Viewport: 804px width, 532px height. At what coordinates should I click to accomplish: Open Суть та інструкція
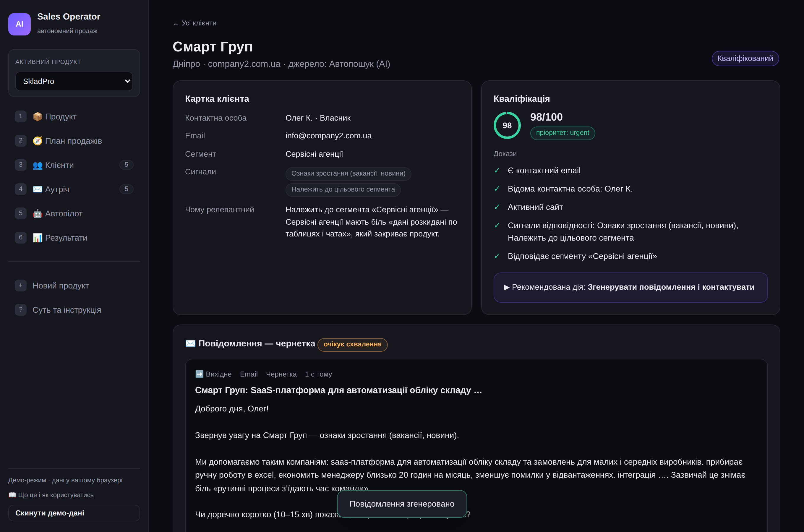tap(74, 310)
